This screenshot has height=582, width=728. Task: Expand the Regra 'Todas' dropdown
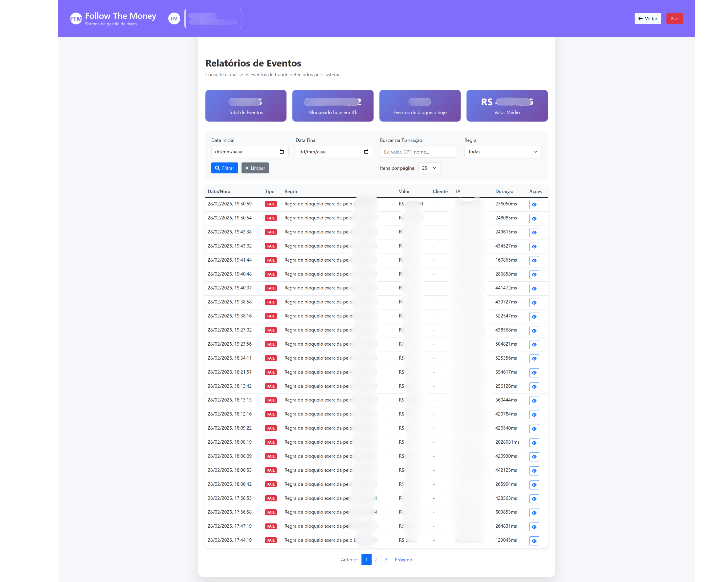tap(503, 152)
